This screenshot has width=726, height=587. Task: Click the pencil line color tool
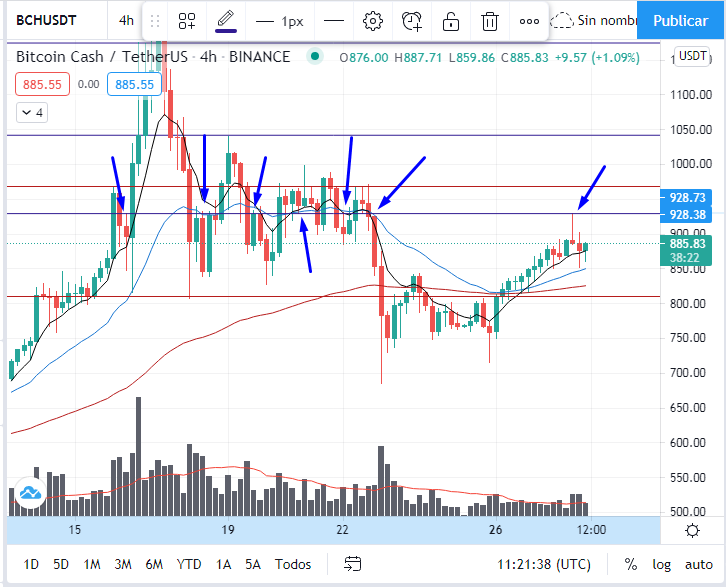226,21
